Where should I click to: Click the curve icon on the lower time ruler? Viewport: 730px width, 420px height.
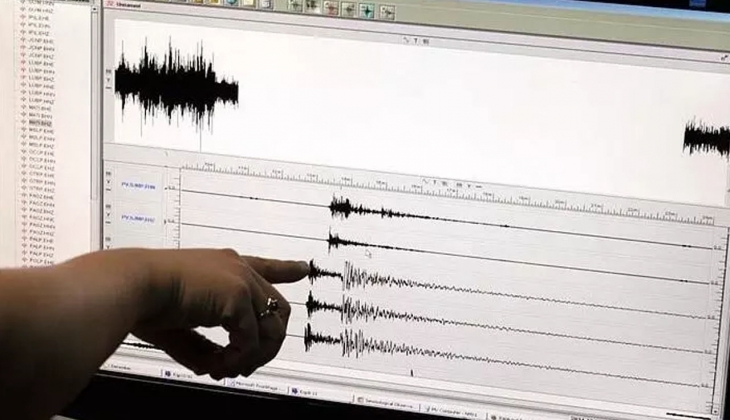[426, 181]
